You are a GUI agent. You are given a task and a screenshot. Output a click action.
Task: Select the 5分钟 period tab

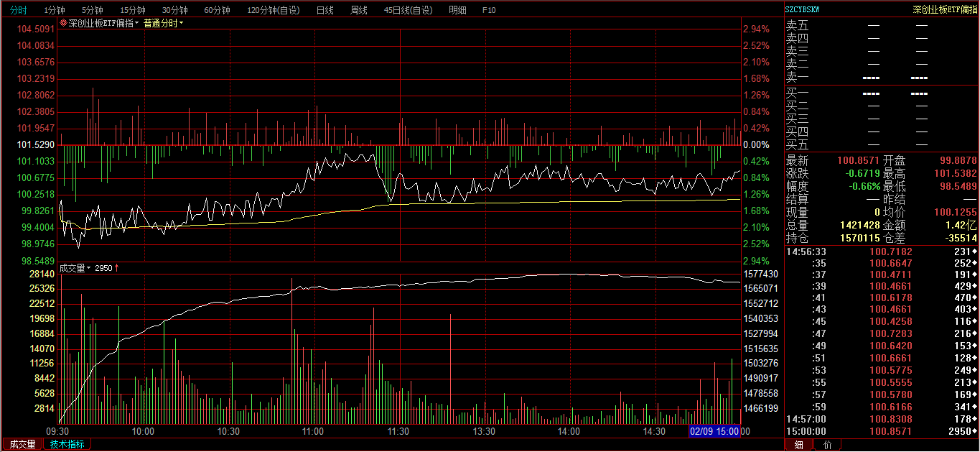coord(93,10)
